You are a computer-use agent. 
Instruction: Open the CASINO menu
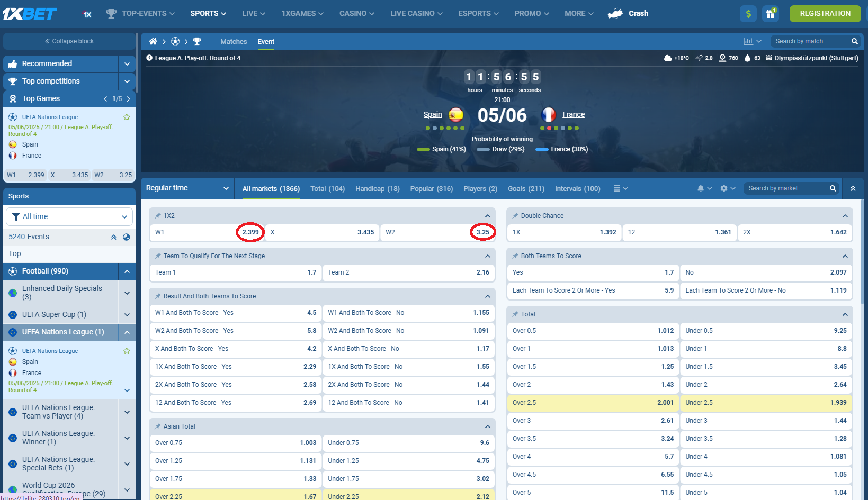357,13
